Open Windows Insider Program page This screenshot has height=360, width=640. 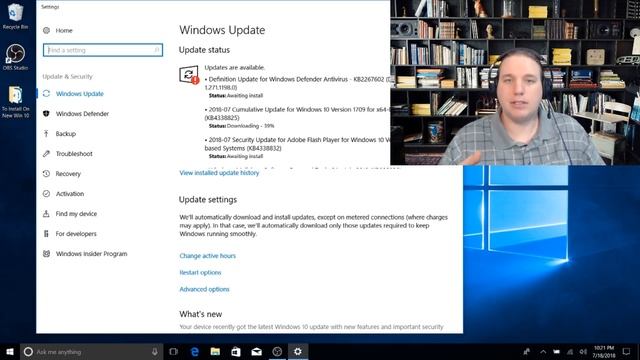[91, 253]
